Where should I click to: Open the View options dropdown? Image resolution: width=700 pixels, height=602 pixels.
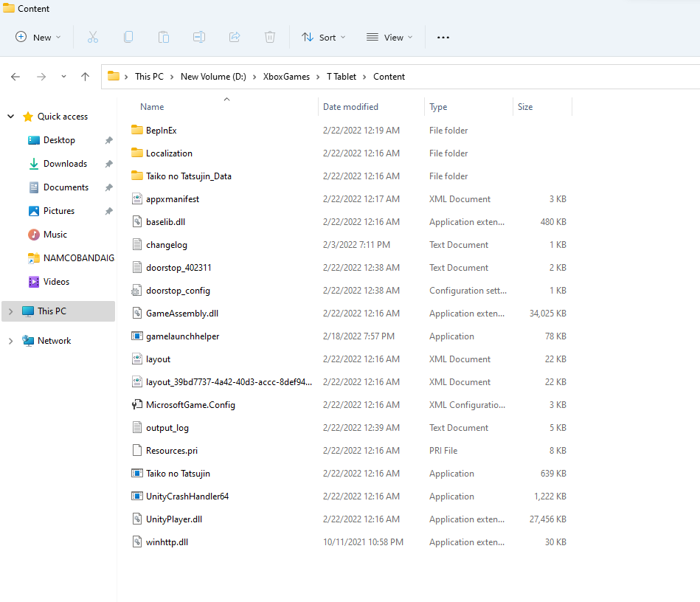click(389, 37)
